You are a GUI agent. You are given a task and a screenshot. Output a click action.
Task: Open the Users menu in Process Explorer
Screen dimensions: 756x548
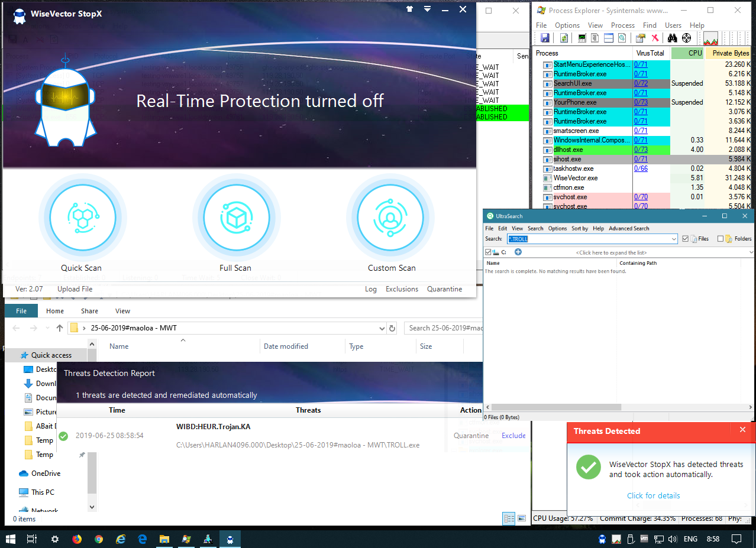point(673,25)
